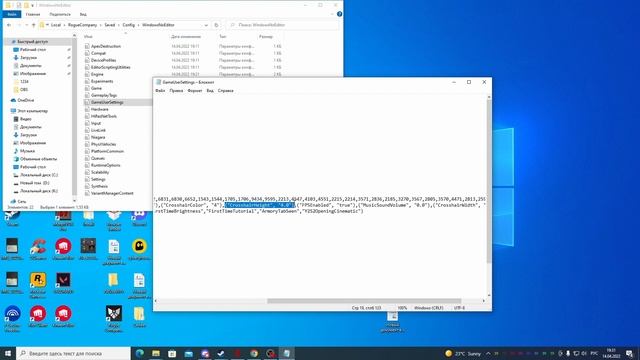Click the Notepad horizontal scrollbar thumb

364,301
